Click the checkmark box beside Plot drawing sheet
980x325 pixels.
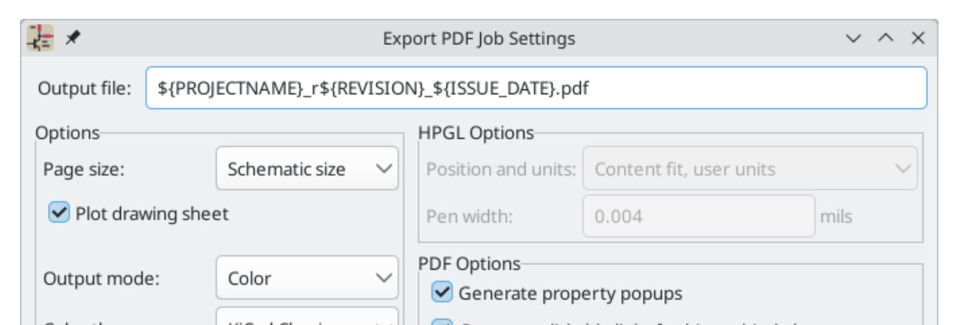click(59, 213)
